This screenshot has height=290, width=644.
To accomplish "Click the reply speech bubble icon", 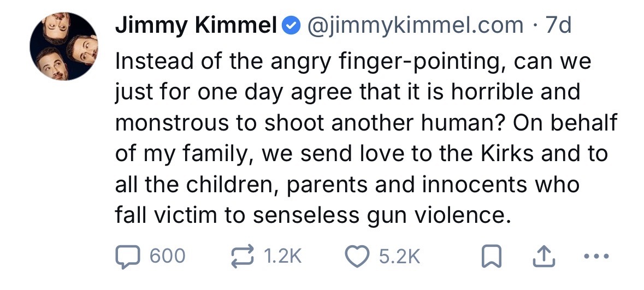I will [x=127, y=256].
